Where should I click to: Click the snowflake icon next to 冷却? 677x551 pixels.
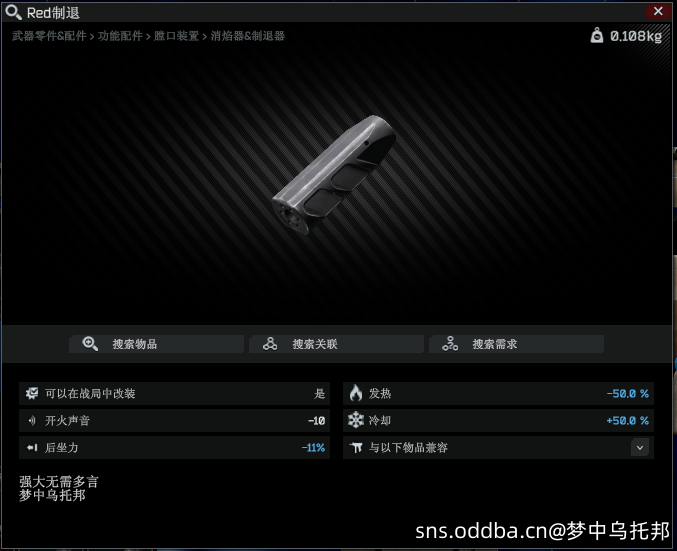tap(356, 420)
